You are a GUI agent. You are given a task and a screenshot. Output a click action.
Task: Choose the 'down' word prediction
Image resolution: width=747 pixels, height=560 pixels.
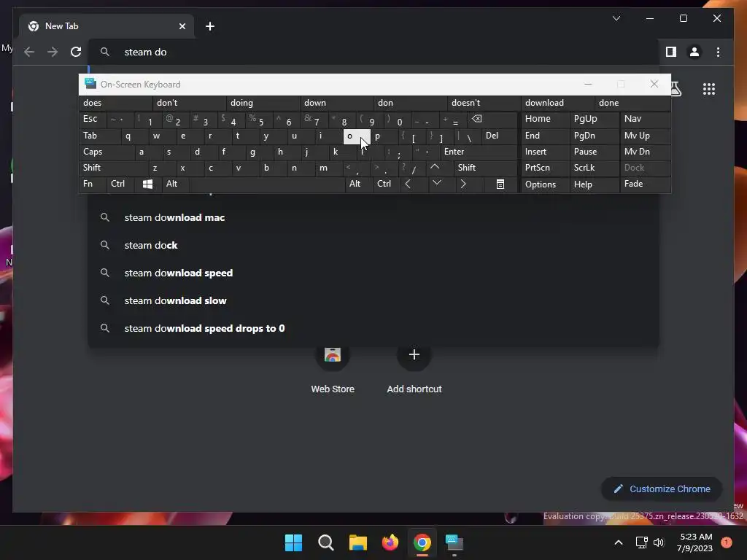pos(337,103)
